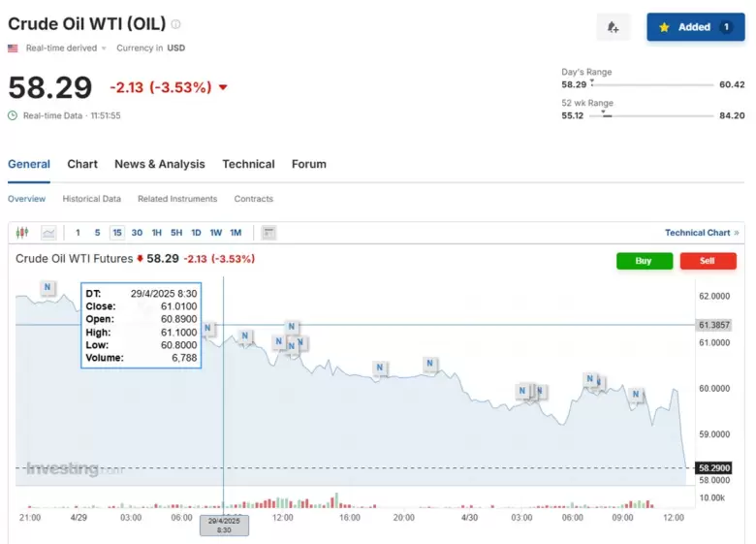
Task: Click the US flag icon
Action: (13, 48)
